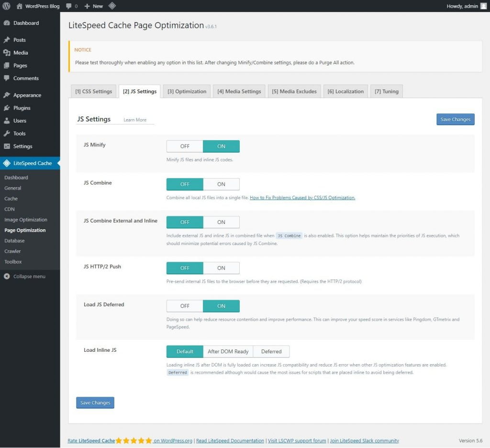490x448 pixels.
Task: Turn JS Minify on
Action: pos(221,146)
